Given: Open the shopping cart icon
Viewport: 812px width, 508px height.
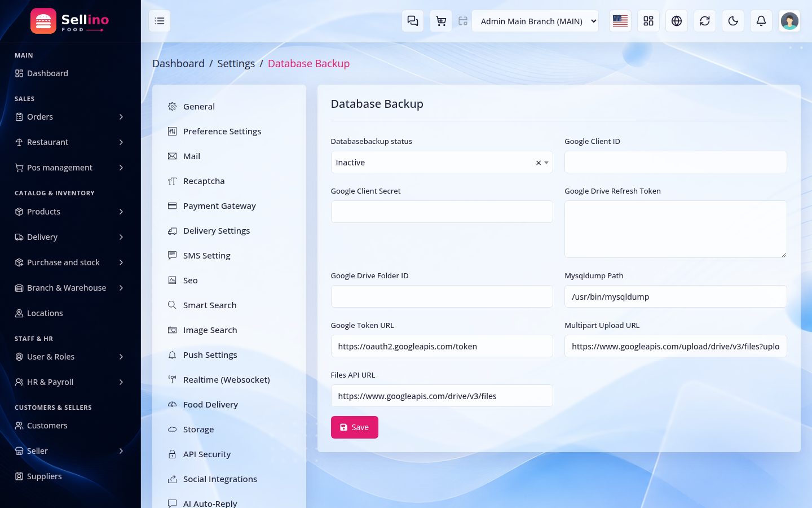Looking at the screenshot, I should point(441,21).
